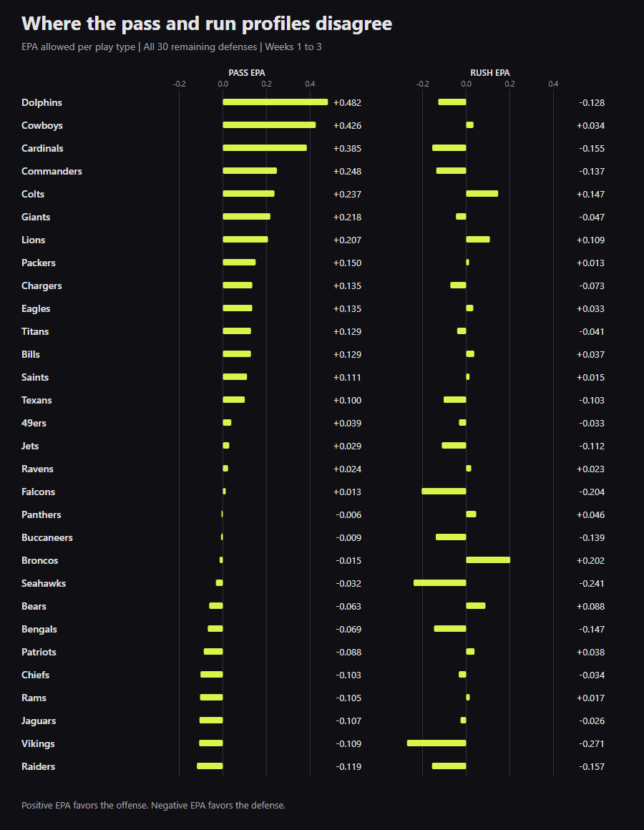644x830 pixels.
Task: Click the Lions +0.109 rush value
Action: tap(590, 240)
